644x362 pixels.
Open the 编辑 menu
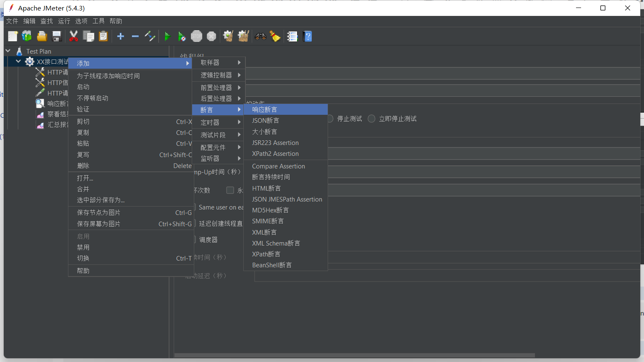pos(29,21)
